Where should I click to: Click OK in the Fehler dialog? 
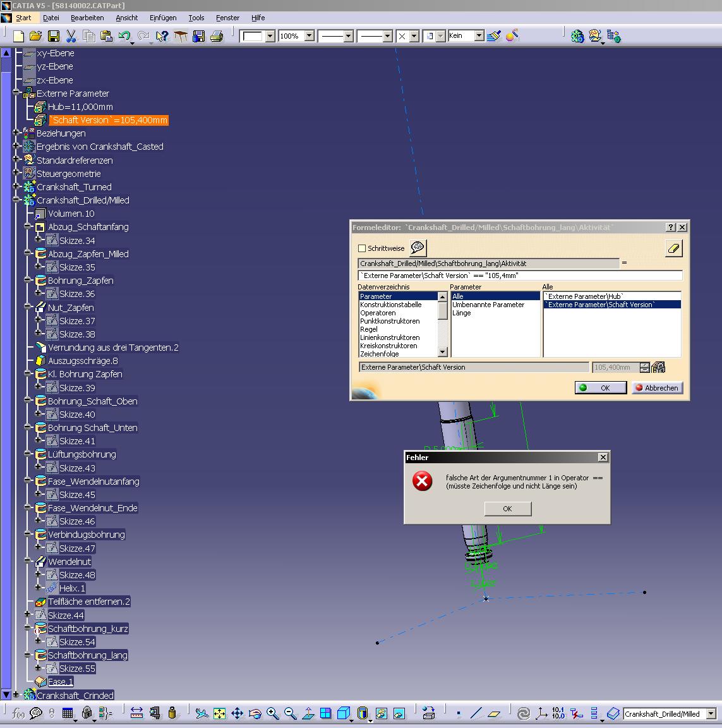coord(508,509)
